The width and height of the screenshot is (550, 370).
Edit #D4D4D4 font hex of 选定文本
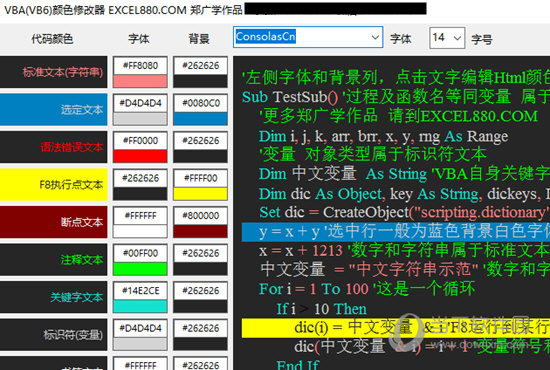[x=140, y=103]
